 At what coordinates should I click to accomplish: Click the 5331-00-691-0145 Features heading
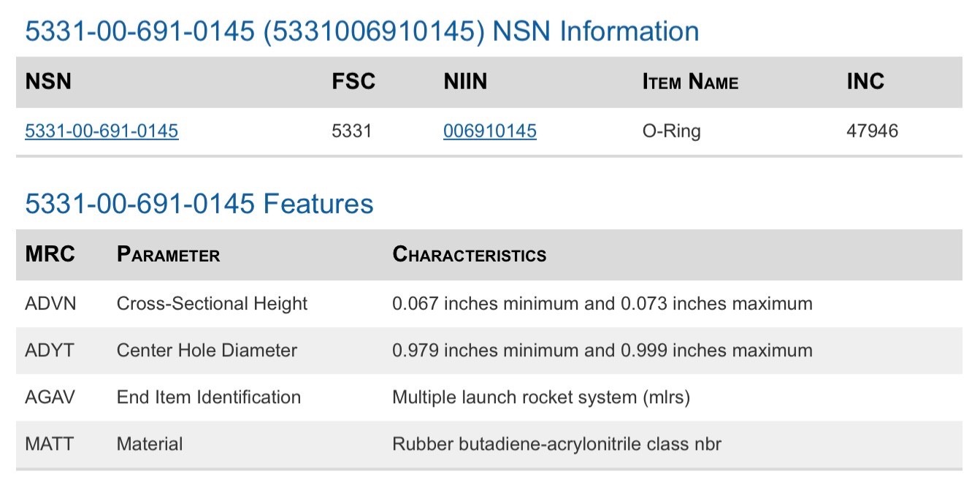[199, 203]
